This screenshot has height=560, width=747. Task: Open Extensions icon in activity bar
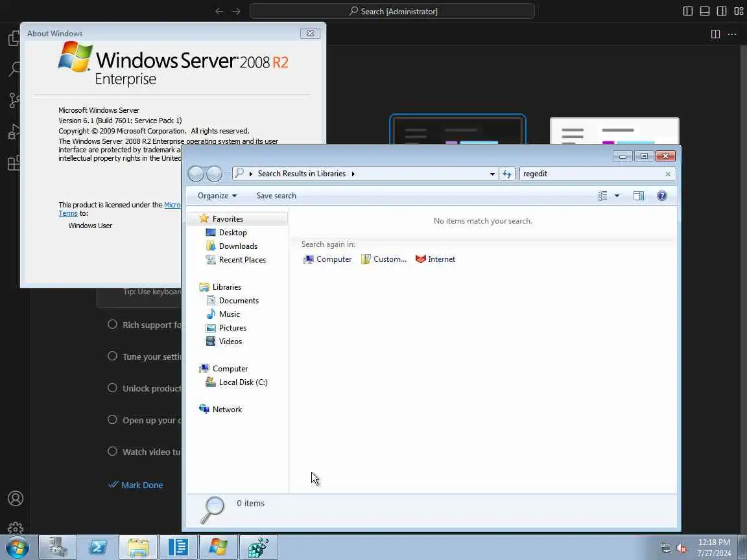point(14,163)
